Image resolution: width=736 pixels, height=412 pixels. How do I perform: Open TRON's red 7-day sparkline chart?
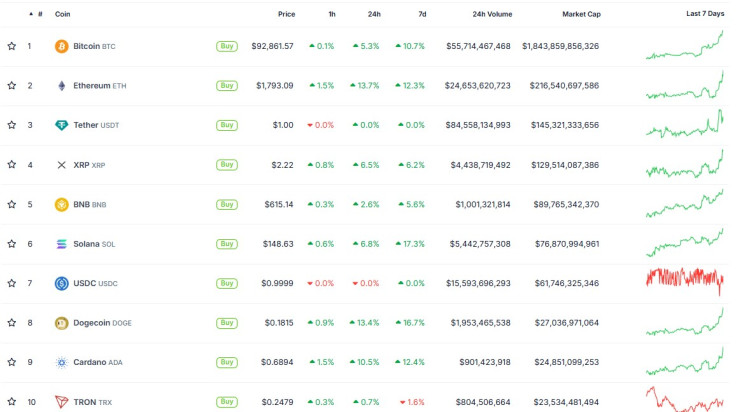coord(685,399)
